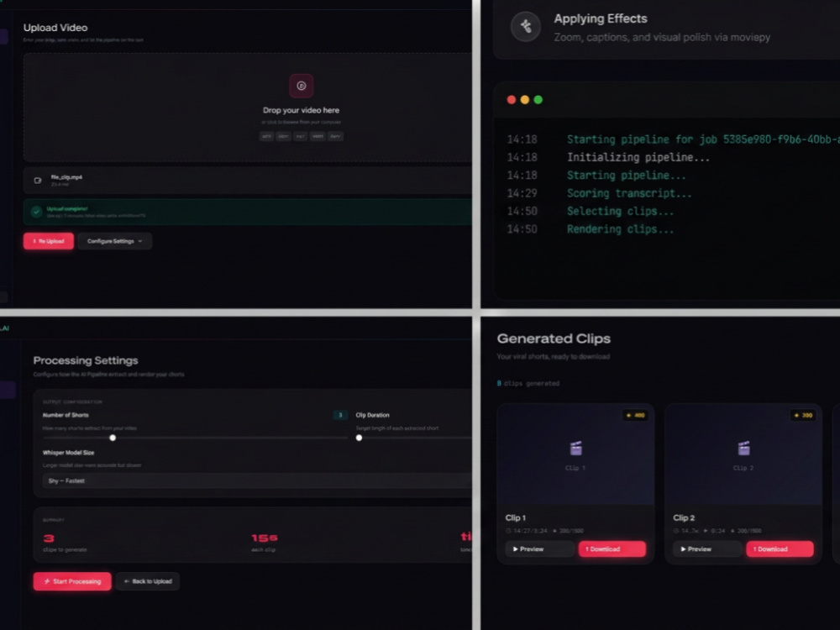Screen dimensions: 840x630
Task: Click the video file icon beside file_clip.mp4
Action: (x=38, y=181)
